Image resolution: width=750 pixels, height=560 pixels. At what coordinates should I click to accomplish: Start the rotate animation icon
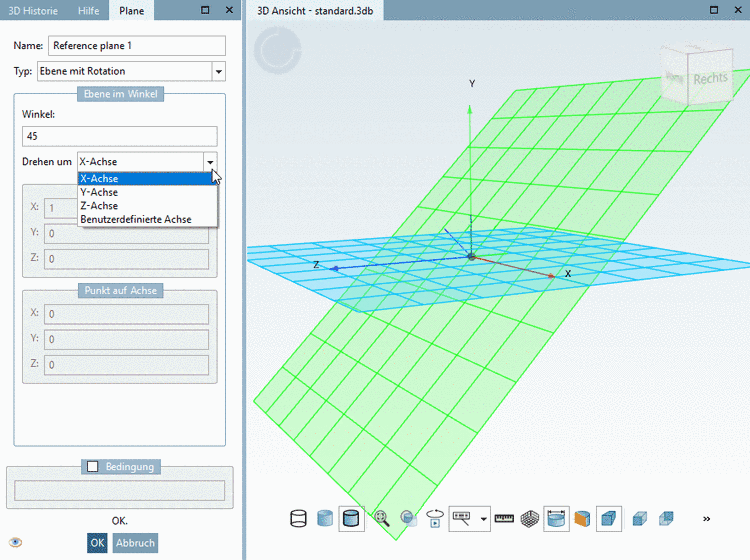click(436, 518)
